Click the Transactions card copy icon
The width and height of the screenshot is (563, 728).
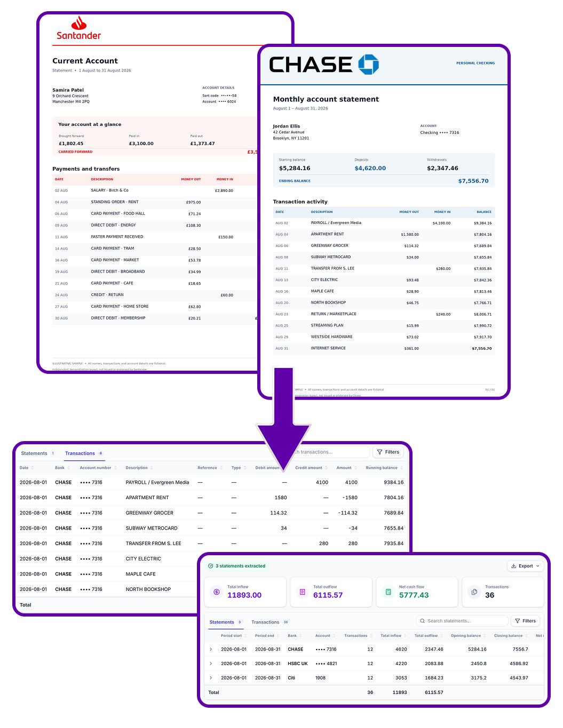[474, 591]
